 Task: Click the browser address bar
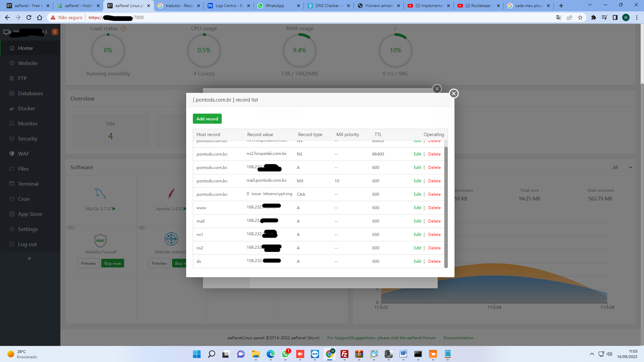coord(302,17)
